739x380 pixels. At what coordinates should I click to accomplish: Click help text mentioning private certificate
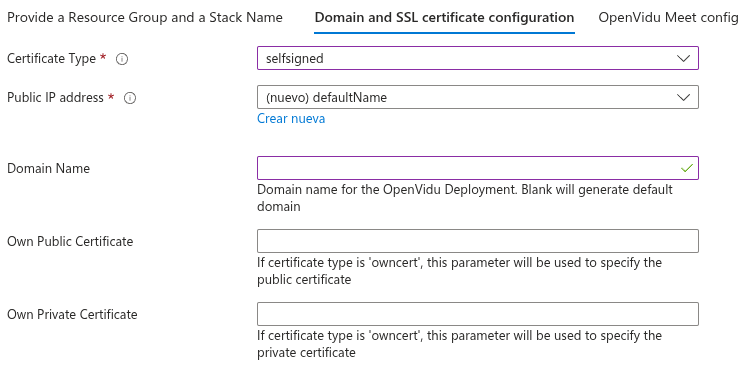click(459, 344)
